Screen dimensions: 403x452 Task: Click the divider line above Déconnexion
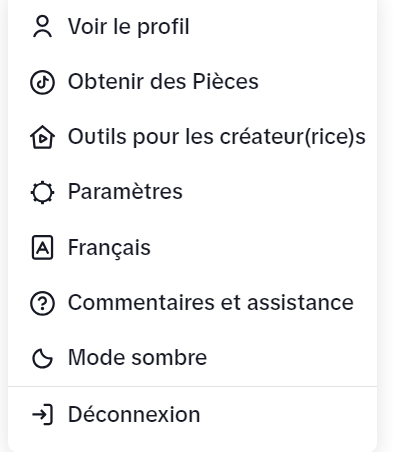click(x=192, y=387)
